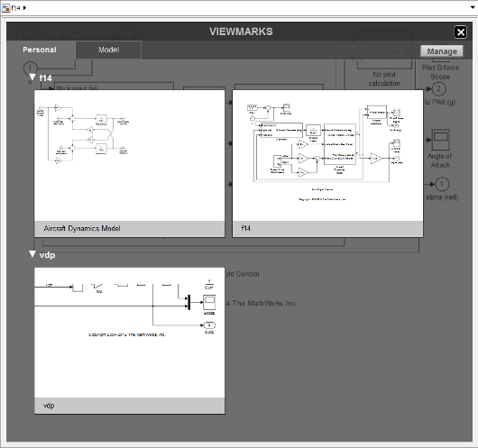Screen dimensions: 478x448
Task: Switch to the Personal viewmarks tab
Action: coord(40,50)
